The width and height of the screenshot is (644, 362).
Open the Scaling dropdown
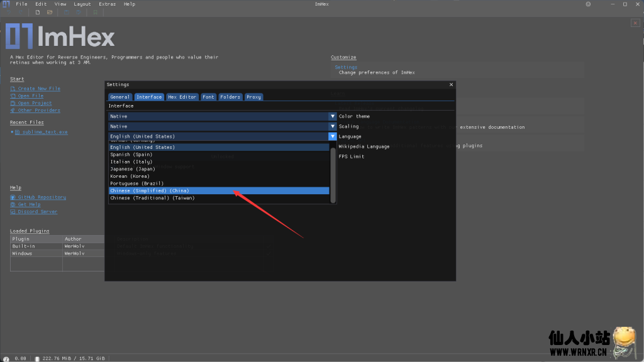click(x=333, y=126)
